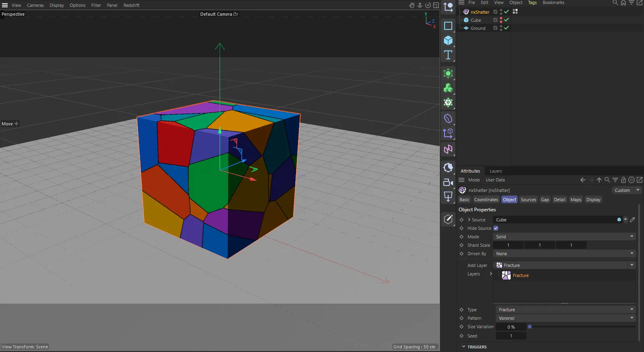Click the User Data button
This screenshot has height=352, width=644.
pos(495,180)
